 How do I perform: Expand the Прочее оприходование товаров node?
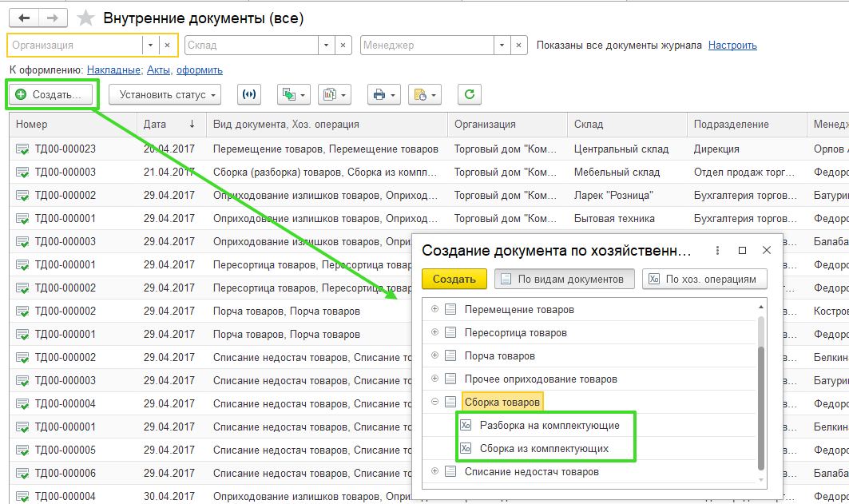pyautogui.click(x=434, y=379)
